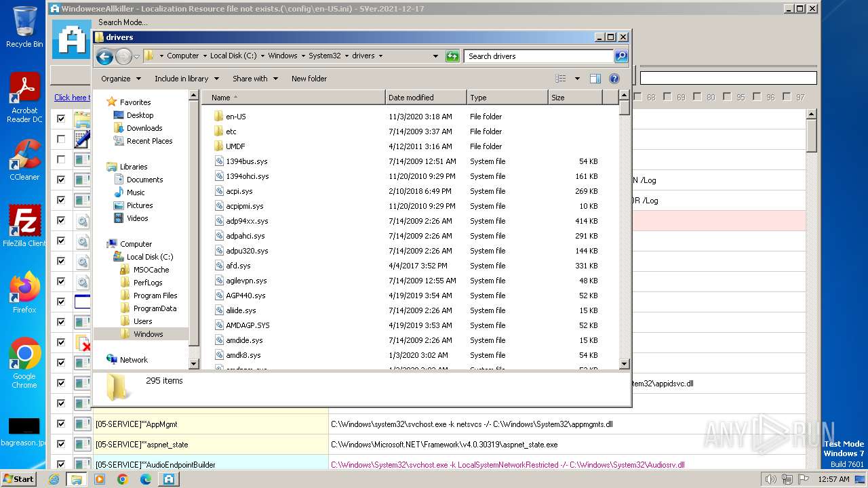The width and height of the screenshot is (868, 488).
Task: Toggle checkbox on AppMgmt service row
Action: (61, 424)
